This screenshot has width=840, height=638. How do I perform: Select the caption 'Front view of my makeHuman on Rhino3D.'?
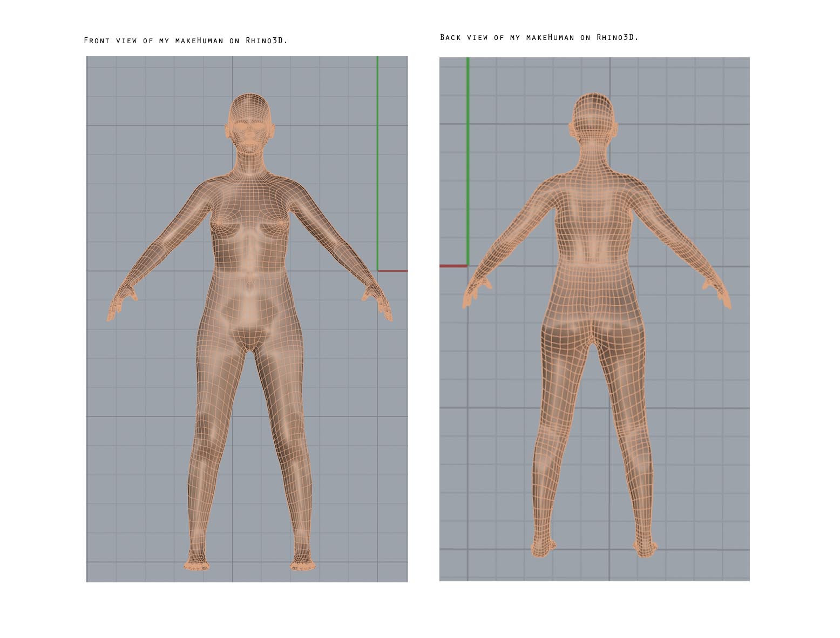pos(186,41)
